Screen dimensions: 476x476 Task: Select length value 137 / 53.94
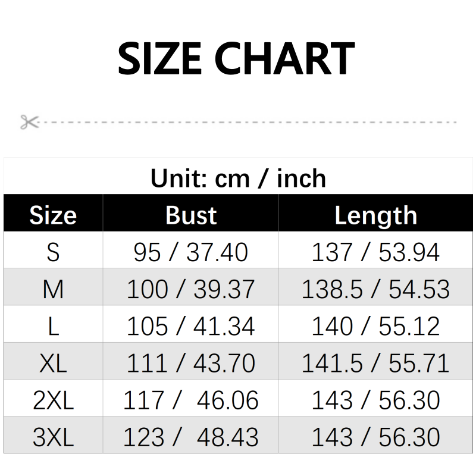375,252
